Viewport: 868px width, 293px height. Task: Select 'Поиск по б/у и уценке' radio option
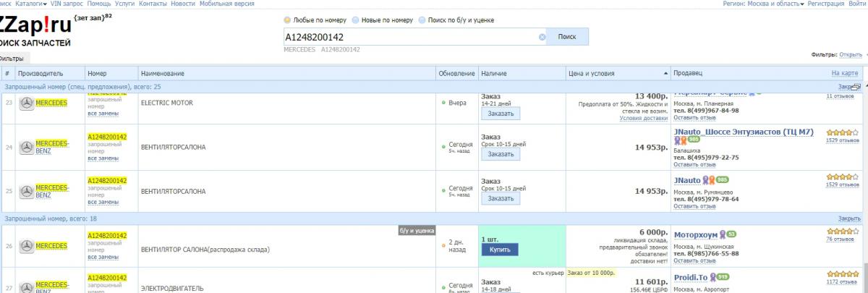click(x=422, y=20)
